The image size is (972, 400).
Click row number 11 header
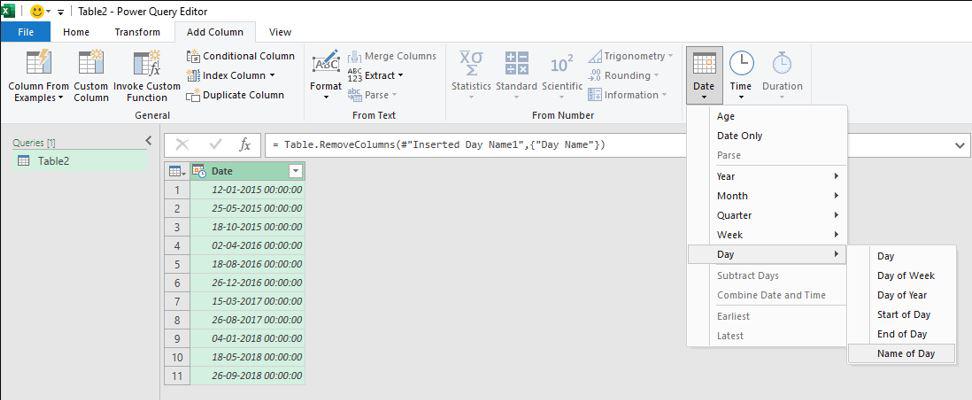coord(177,376)
